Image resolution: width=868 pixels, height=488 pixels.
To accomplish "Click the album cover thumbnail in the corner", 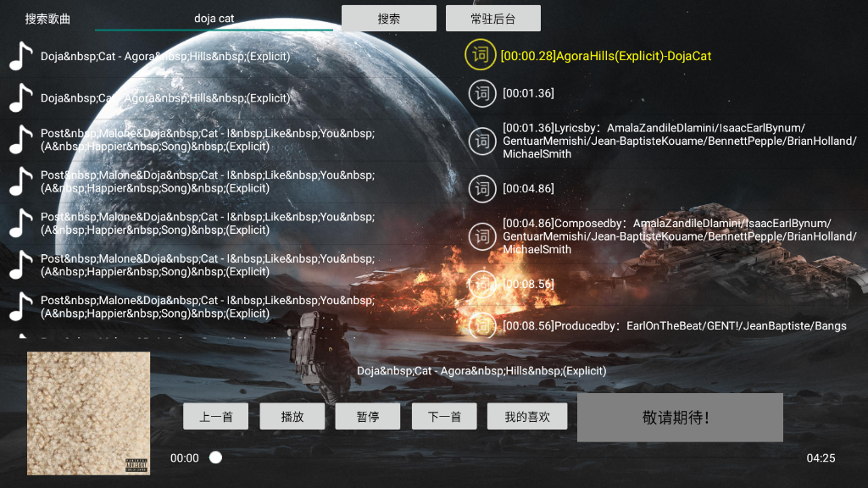I will 87,413.
